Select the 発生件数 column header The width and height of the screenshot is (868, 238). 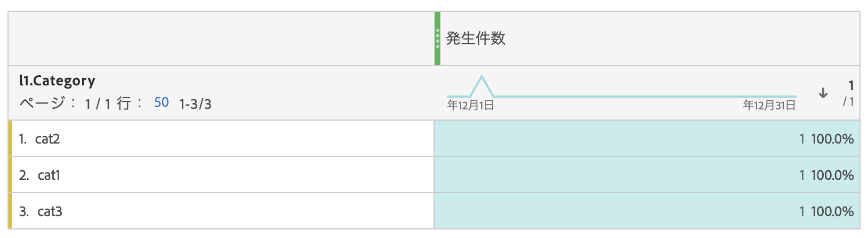click(476, 38)
